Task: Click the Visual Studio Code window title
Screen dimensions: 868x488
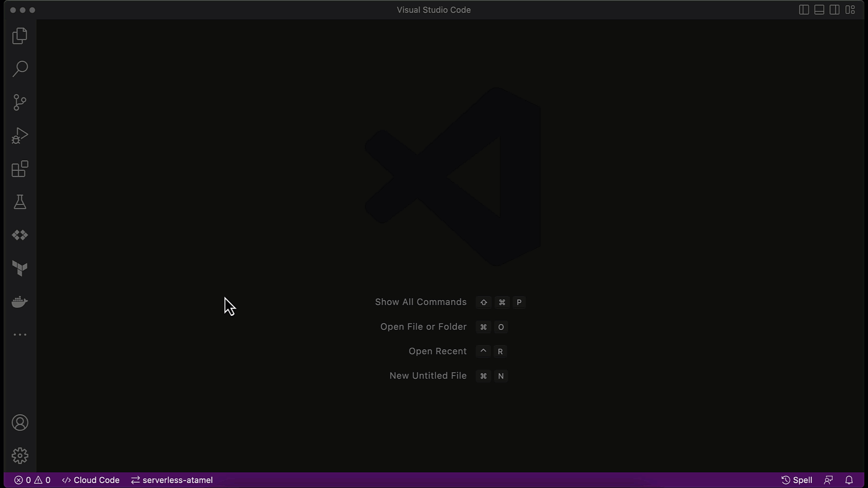Action: (434, 10)
